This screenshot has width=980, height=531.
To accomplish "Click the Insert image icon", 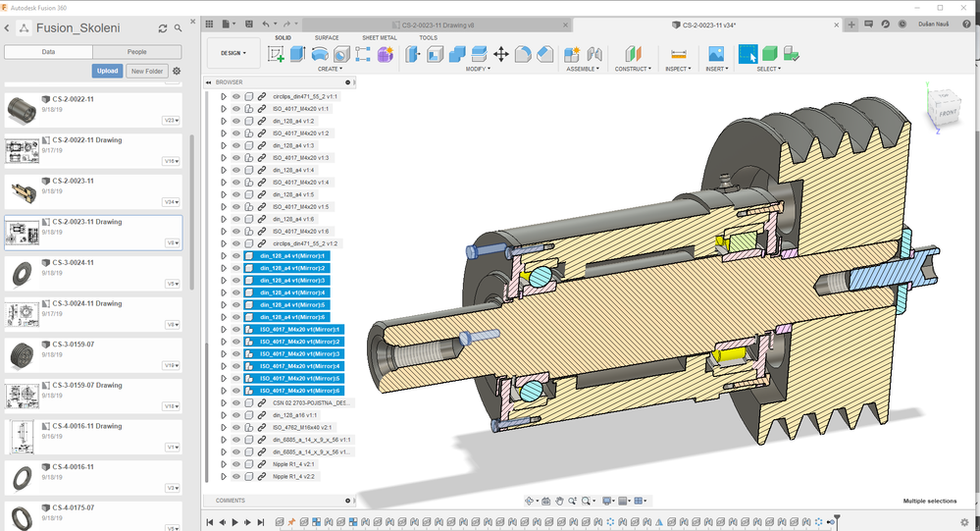I will [x=716, y=54].
